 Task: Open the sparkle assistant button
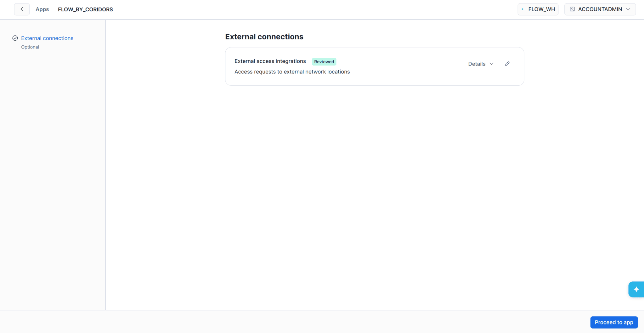coord(636,289)
